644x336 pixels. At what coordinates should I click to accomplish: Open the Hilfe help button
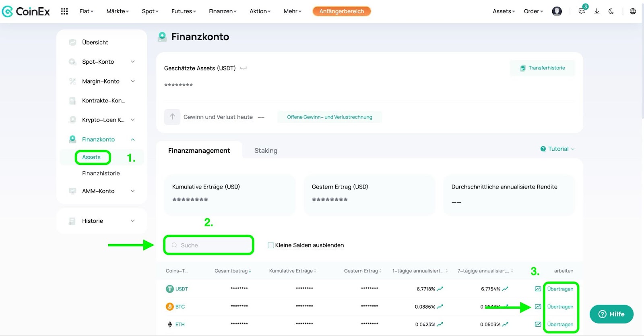coord(611,314)
